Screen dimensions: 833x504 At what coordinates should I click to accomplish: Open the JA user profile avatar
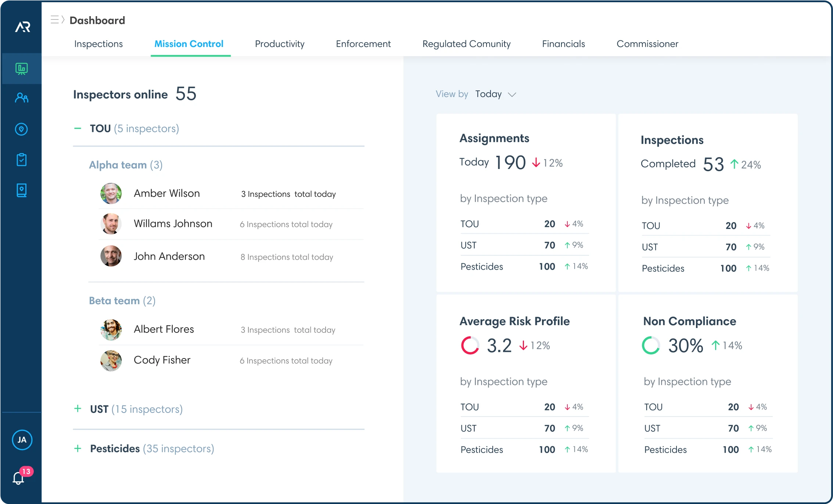tap(22, 440)
